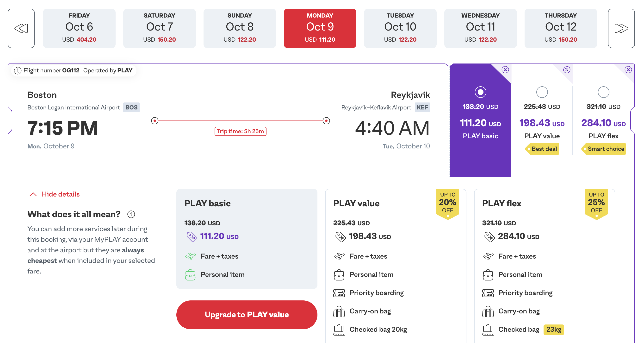Image resolution: width=644 pixels, height=343 pixels.
Task: Click discount percent icon on PLAY value
Action: click(566, 70)
